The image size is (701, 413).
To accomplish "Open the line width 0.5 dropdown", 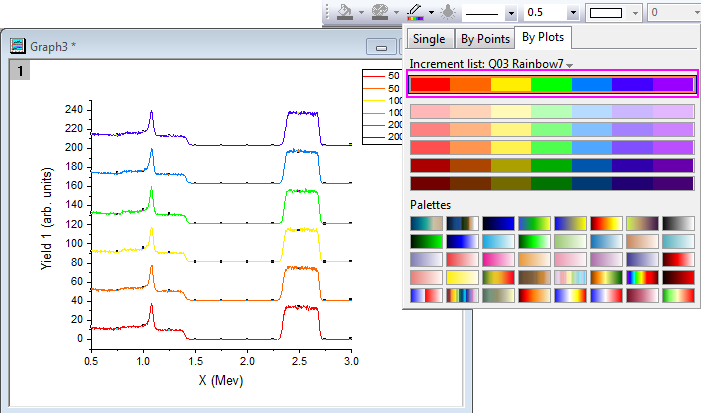I will pyautogui.click(x=573, y=13).
